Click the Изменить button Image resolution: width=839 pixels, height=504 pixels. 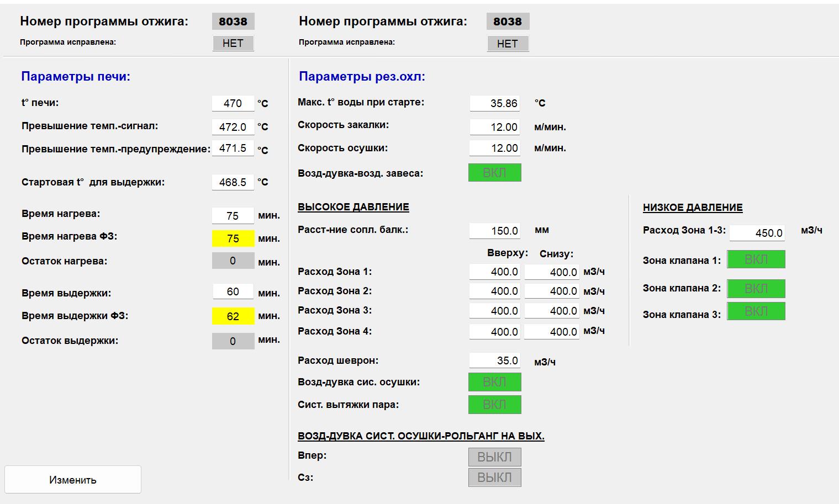(x=73, y=479)
